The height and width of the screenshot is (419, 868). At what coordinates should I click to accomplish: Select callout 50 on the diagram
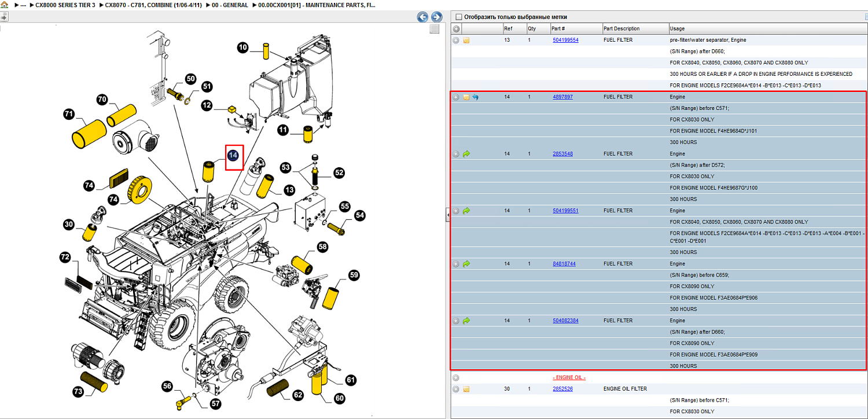pos(190,79)
